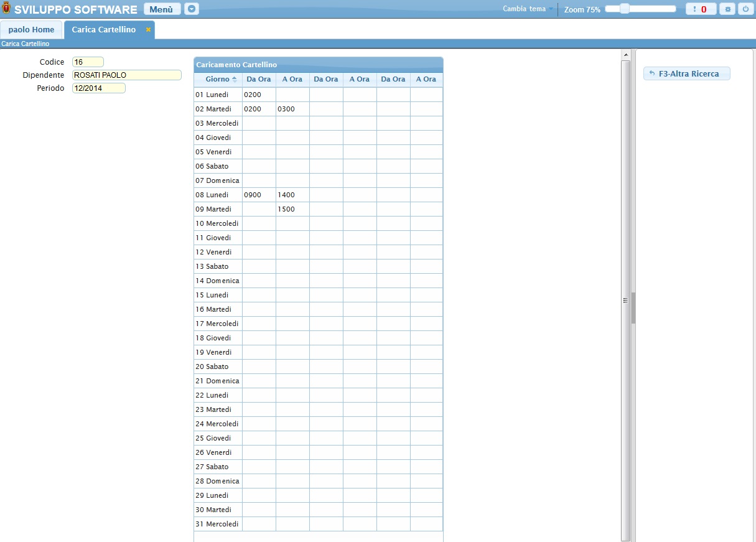Click the first Da Ora column header

(259, 80)
